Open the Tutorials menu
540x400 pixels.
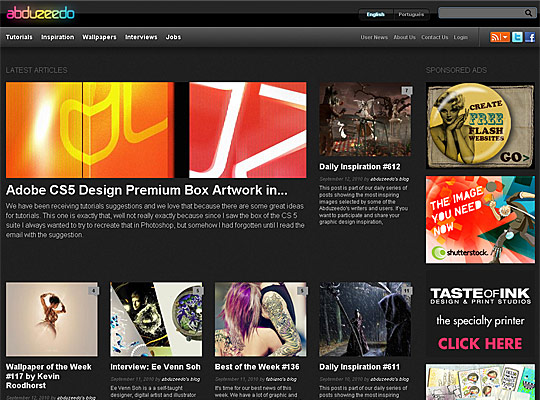pyautogui.click(x=19, y=37)
